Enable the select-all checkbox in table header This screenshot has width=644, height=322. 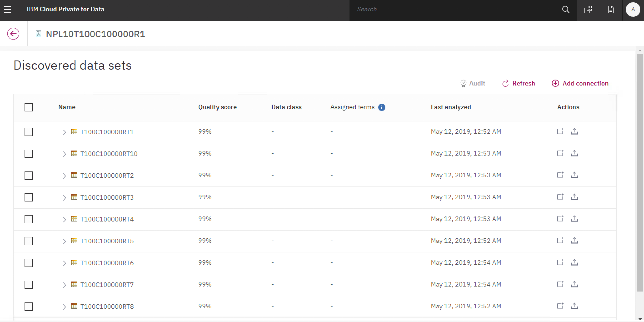click(x=29, y=107)
